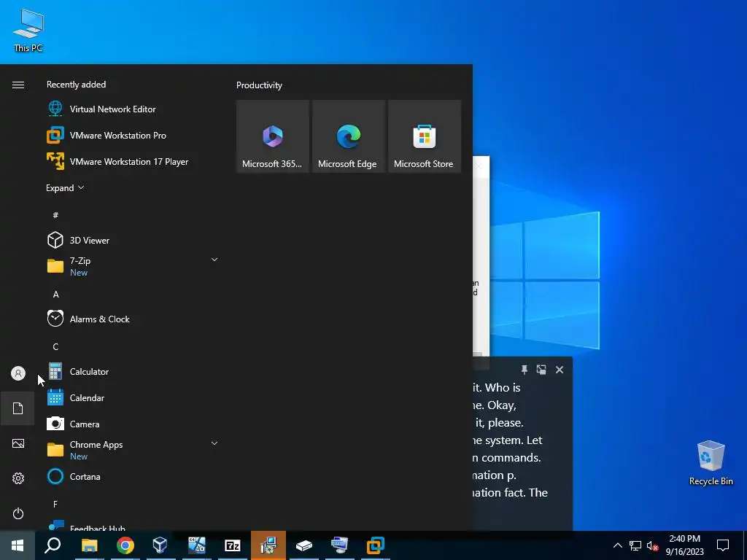
Task: Jump to letter A in app list
Action: (55, 295)
